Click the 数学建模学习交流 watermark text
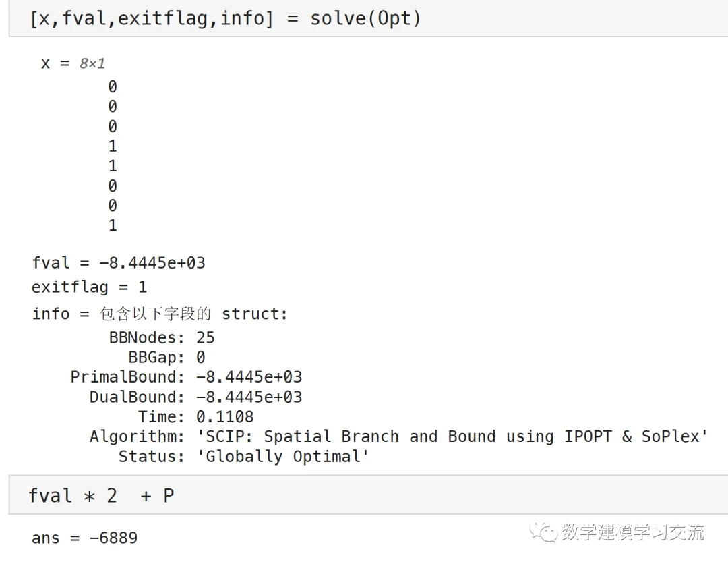 click(632, 532)
